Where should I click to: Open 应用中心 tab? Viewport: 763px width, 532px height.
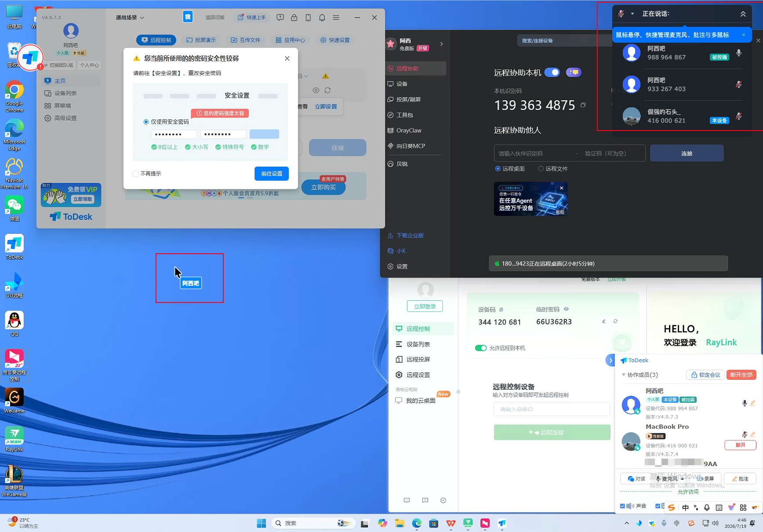point(290,40)
